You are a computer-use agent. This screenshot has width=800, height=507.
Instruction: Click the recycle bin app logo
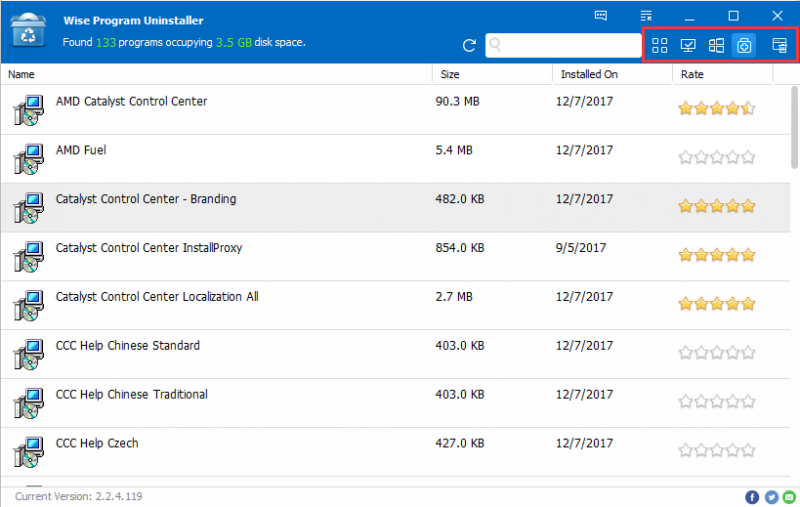28,29
